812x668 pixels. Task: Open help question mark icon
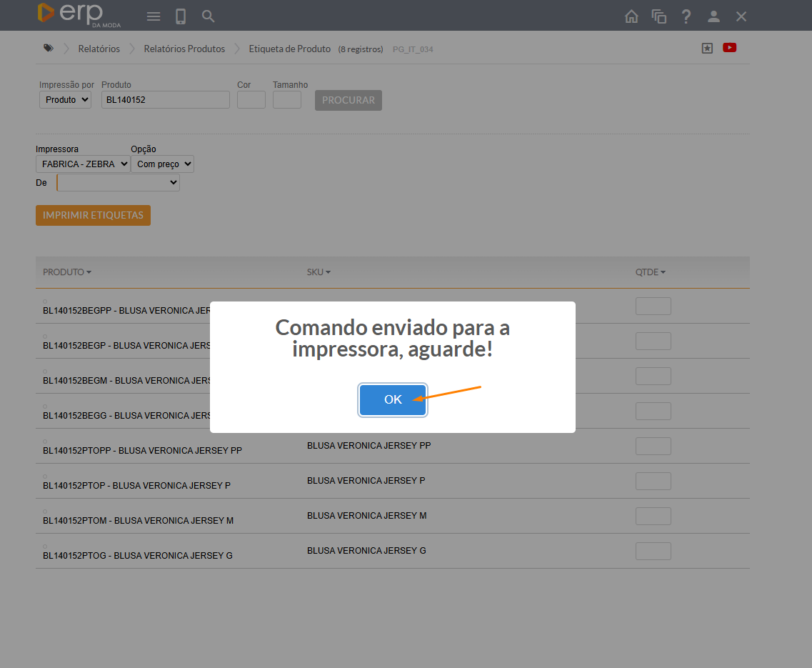click(x=686, y=16)
